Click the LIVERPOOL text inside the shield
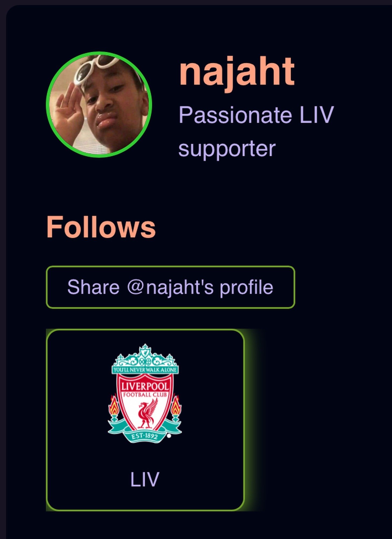This screenshot has height=539, width=392. point(145,386)
